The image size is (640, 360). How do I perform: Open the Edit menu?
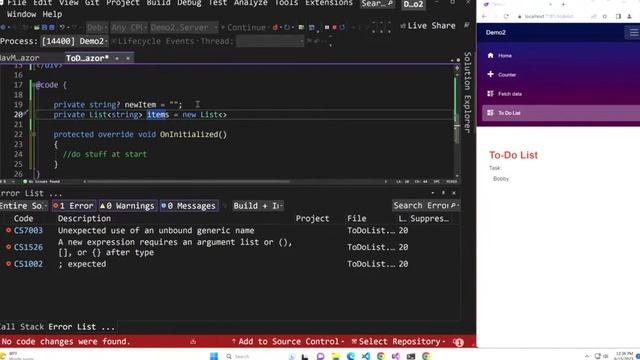[x=42, y=3]
